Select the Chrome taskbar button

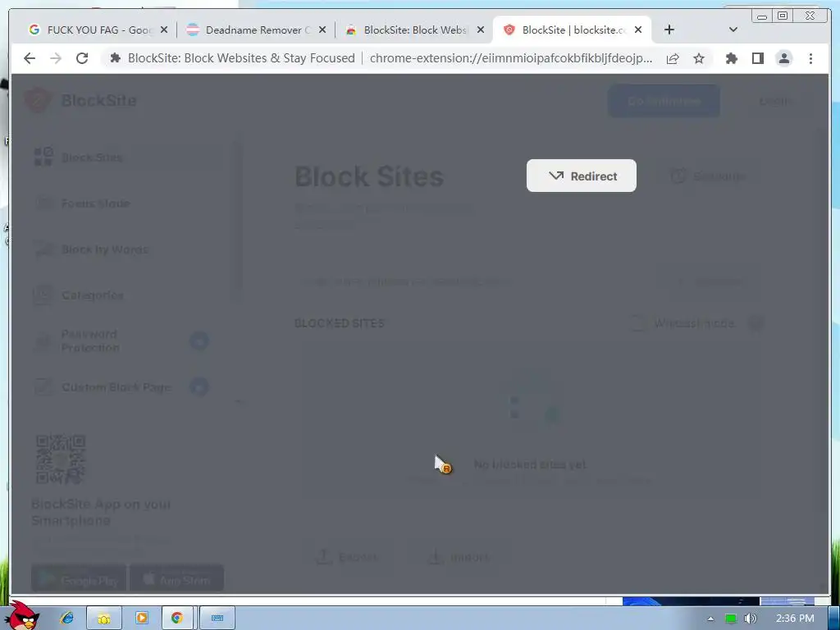tap(177, 618)
